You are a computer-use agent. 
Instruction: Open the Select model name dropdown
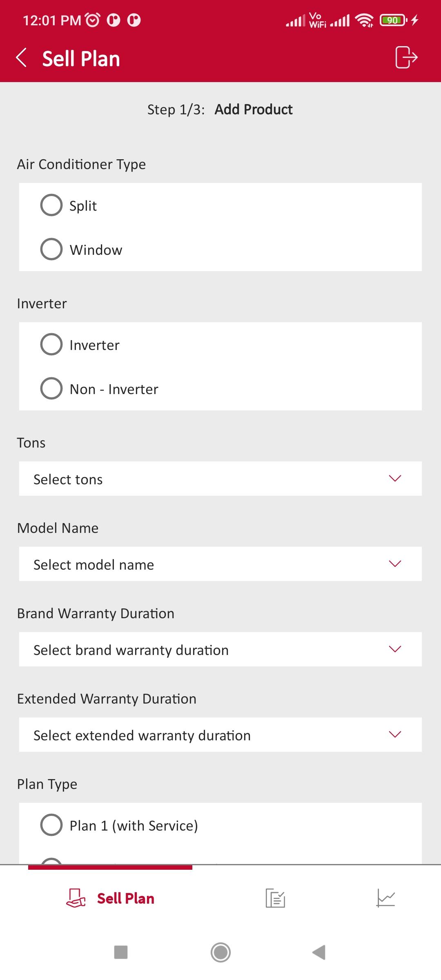220,564
